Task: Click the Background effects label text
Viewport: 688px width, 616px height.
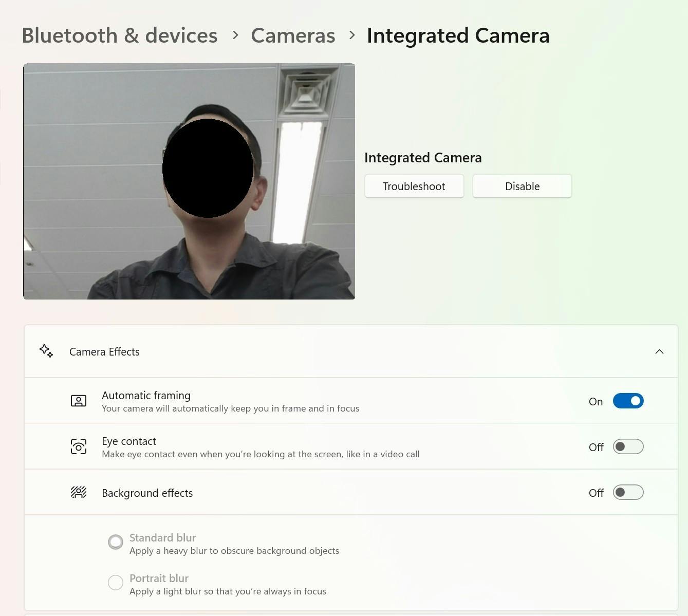Action: point(147,493)
